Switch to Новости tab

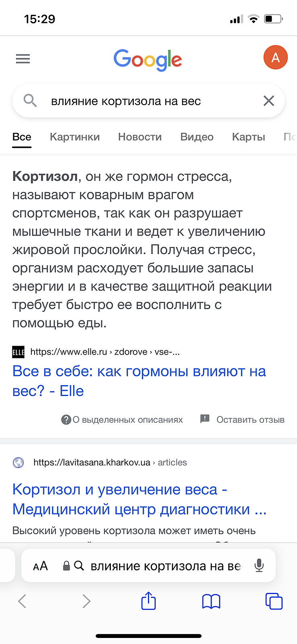point(140,137)
